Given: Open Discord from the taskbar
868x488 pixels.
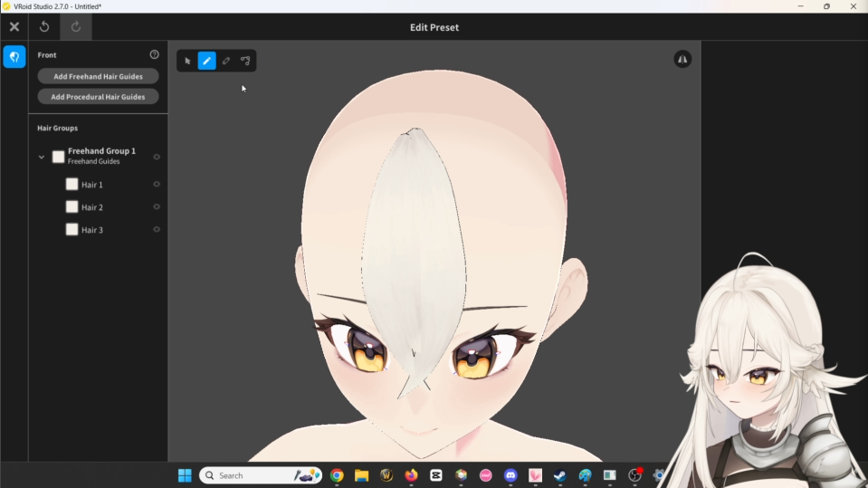Looking at the screenshot, I should pos(510,475).
